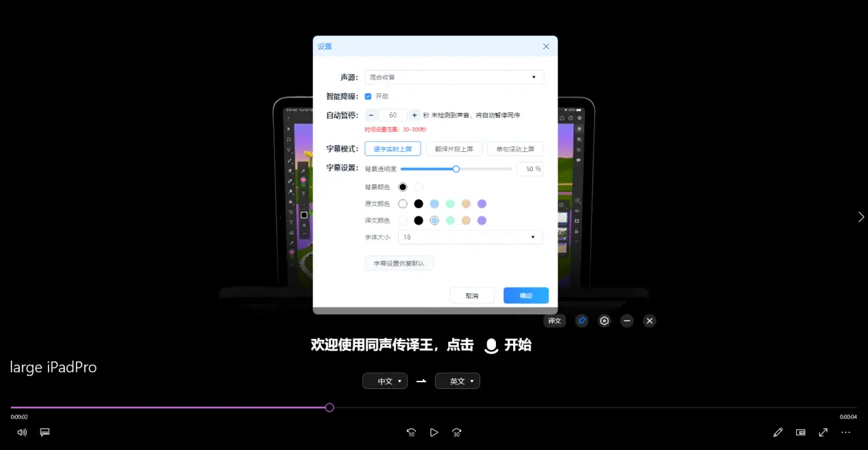Open settings via the gear icon on subtitle bar
The width and height of the screenshot is (868, 450).
604,321
